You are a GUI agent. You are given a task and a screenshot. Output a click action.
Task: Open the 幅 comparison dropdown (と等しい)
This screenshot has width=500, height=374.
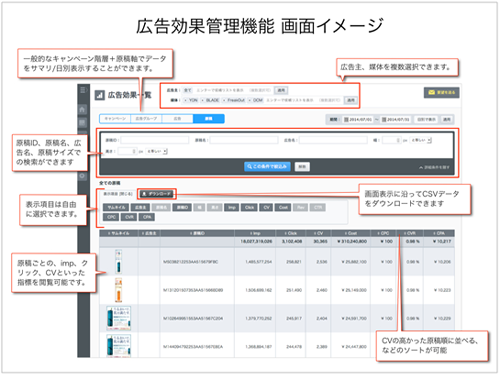421,140
